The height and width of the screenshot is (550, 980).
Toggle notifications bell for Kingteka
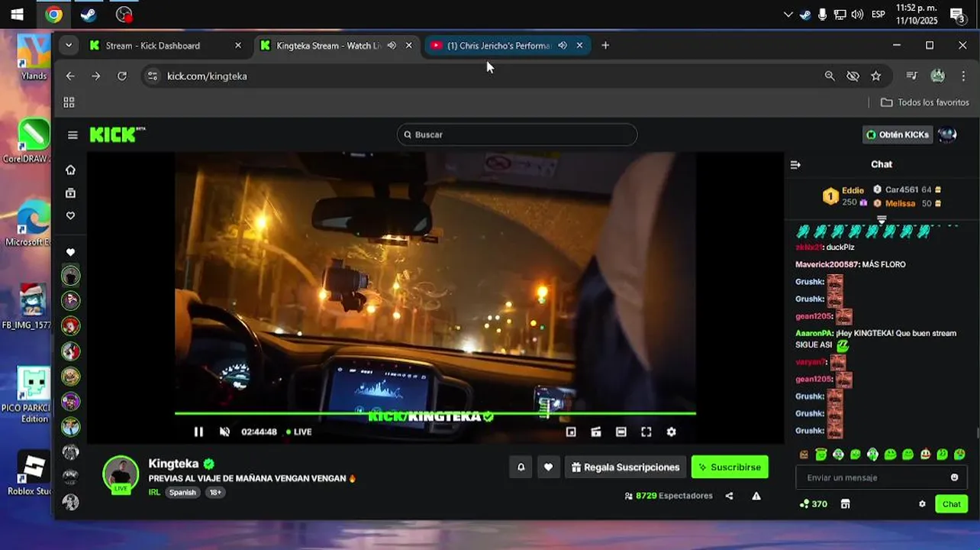coord(521,467)
